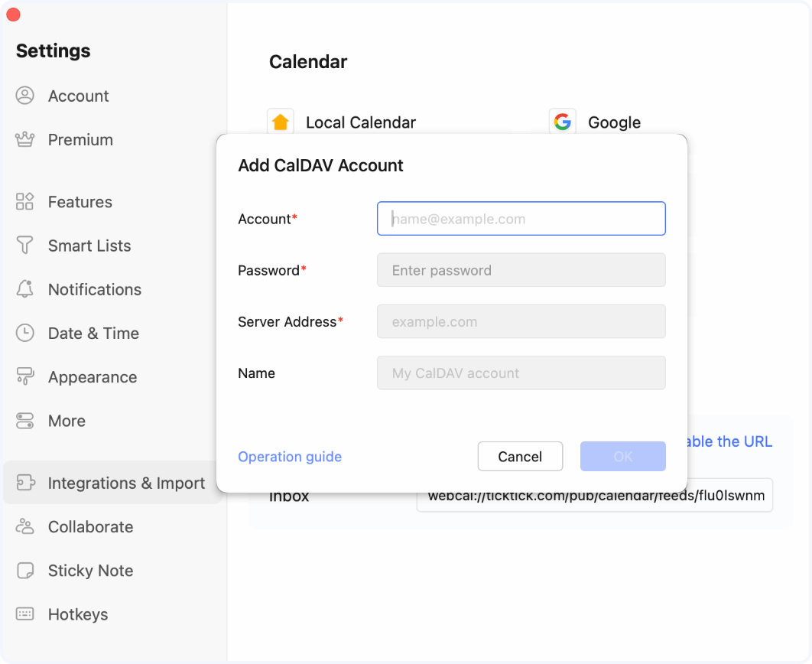This screenshot has height=664, width=812.
Task: Click the OK button
Action: pos(622,456)
